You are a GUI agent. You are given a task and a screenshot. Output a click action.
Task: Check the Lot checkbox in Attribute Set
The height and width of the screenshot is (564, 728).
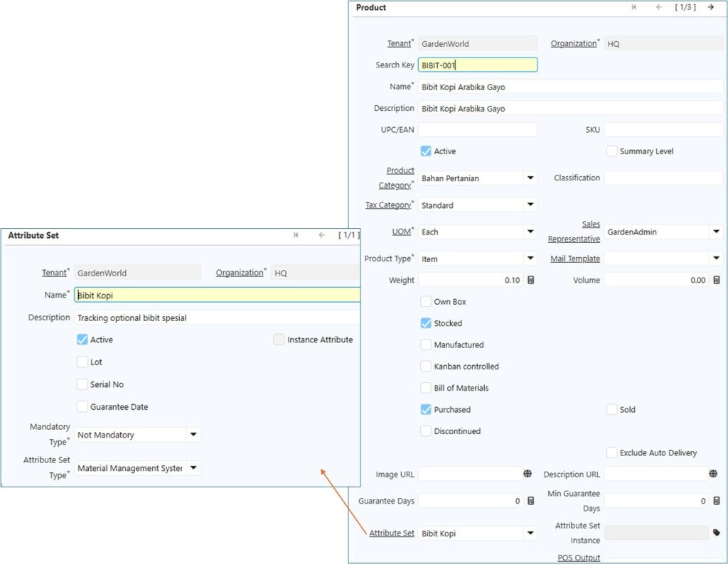82,362
